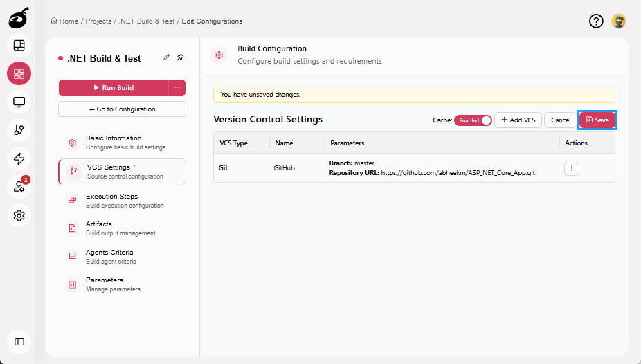Screen dimensions: 641x364
Task: Go to Projects in breadcrumb
Action: 98,21
